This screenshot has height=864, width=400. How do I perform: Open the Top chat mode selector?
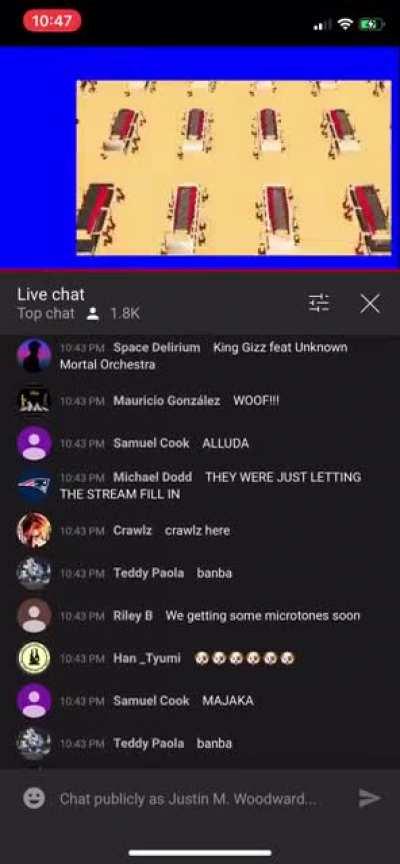(46, 314)
